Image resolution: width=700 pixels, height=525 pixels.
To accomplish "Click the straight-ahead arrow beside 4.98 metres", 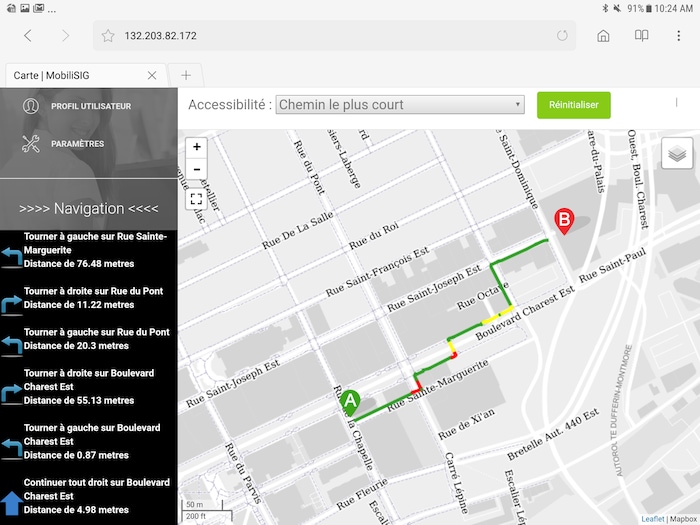I will point(12,503).
